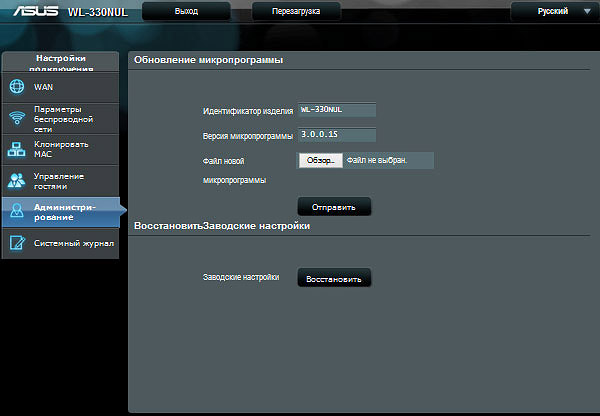Open Настройки подключения tab at sidebar top

(60, 62)
